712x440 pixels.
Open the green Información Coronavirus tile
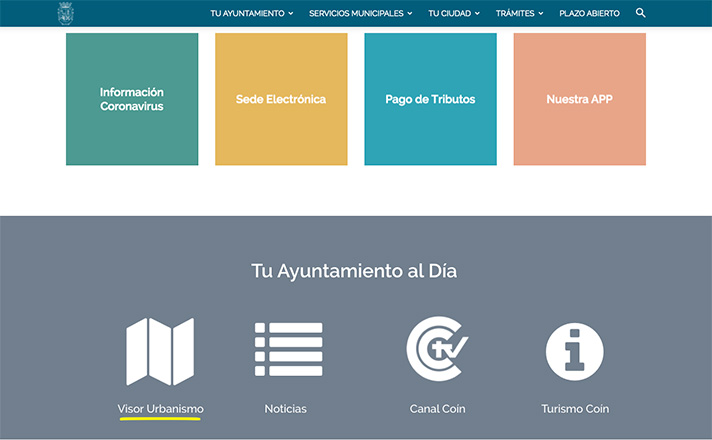point(132,99)
